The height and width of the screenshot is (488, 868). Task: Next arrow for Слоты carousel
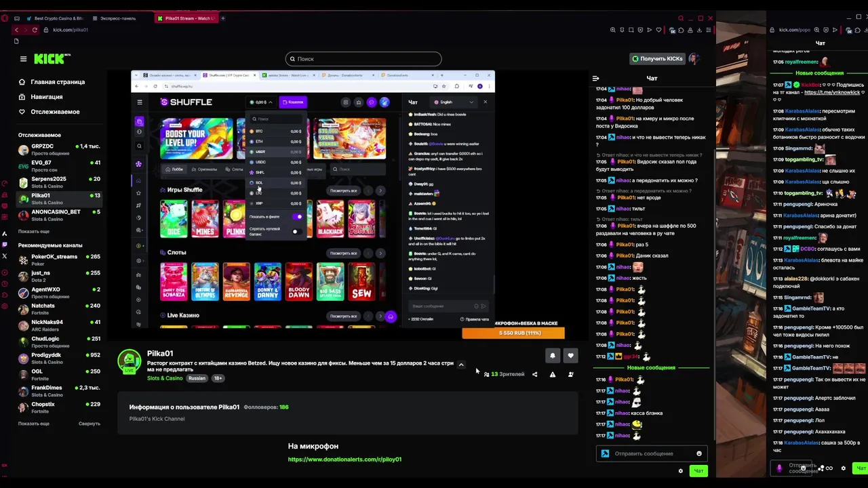pos(380,253)
